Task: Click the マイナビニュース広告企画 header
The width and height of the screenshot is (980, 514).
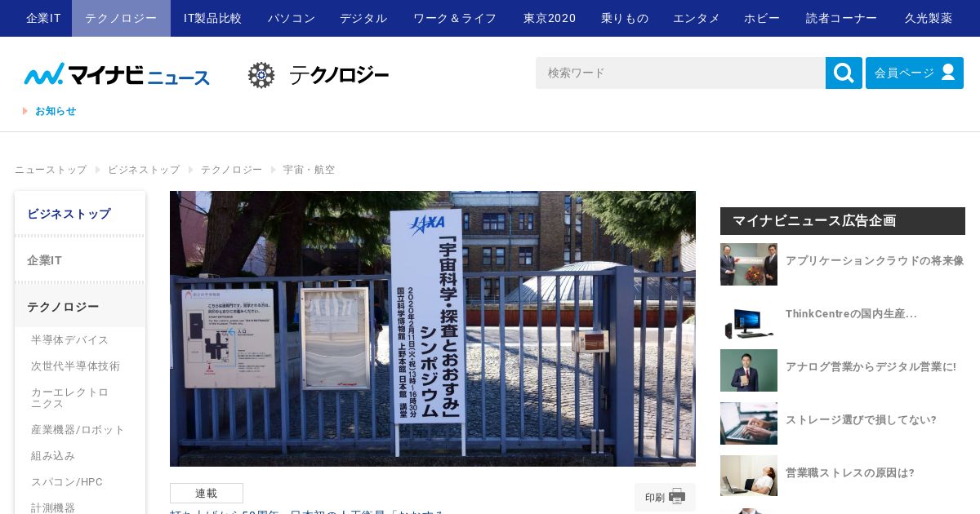Action: [843, 221]
